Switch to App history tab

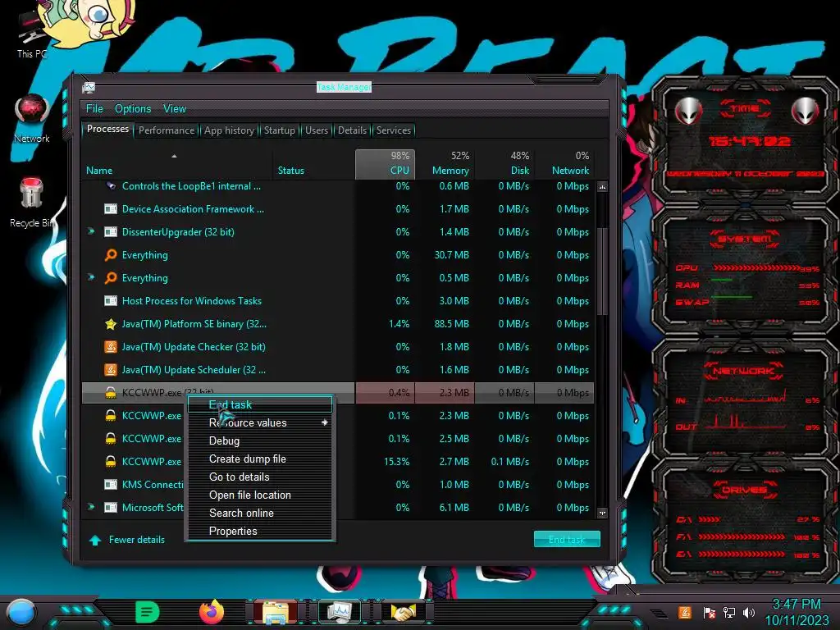pos(229,130)
